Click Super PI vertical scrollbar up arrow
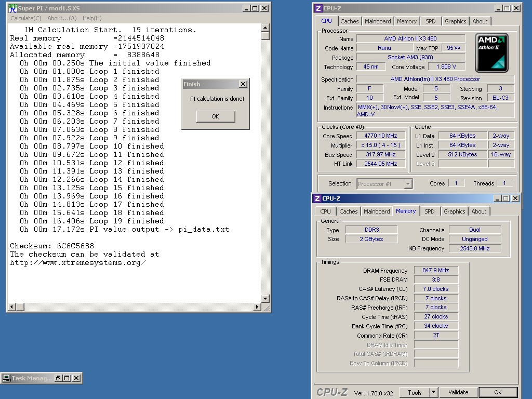The height and width of the screenshot is (399, 532). [x=265, y=28]
